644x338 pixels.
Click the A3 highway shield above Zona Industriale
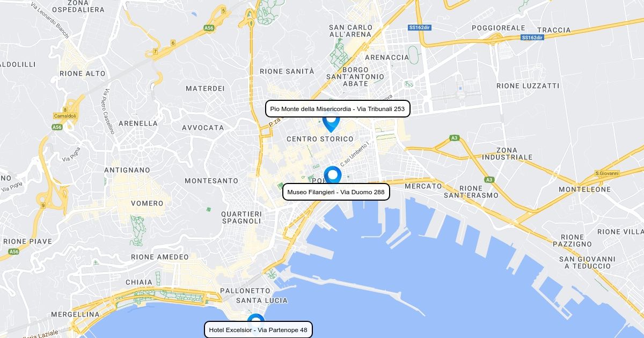coord(455,138)
